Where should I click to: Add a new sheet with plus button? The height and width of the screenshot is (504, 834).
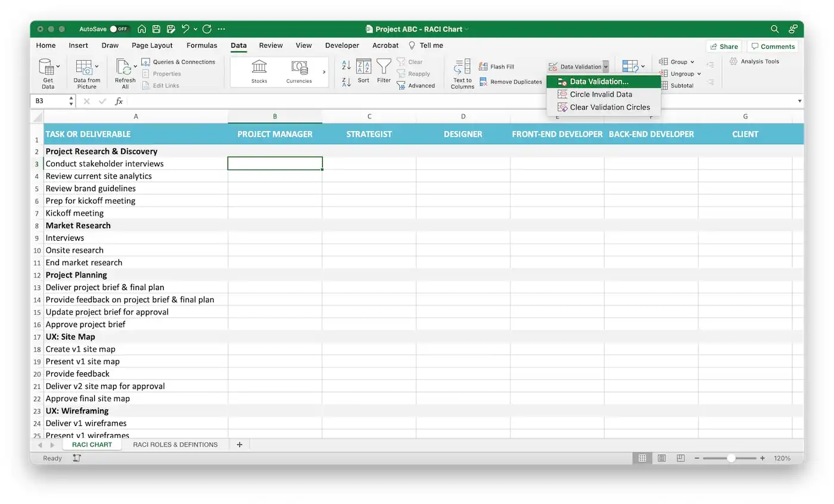coord(239,444)
